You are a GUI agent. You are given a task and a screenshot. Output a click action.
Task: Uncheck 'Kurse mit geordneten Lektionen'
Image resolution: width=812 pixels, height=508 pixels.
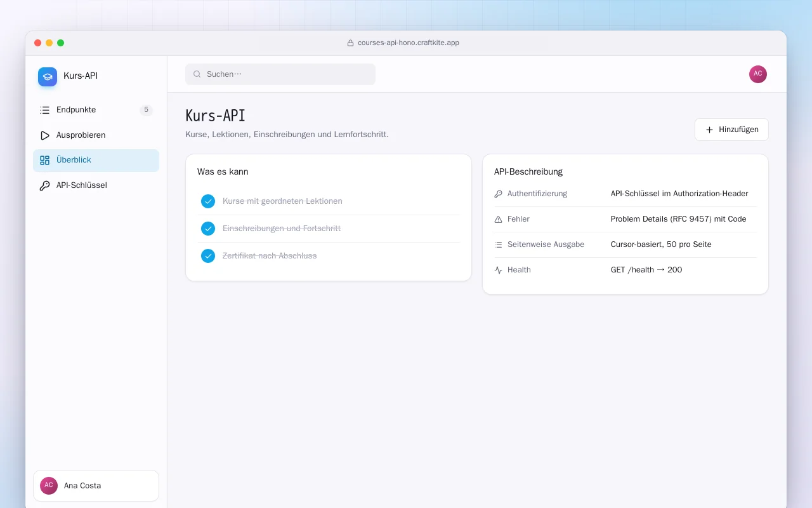coord(208,201)
